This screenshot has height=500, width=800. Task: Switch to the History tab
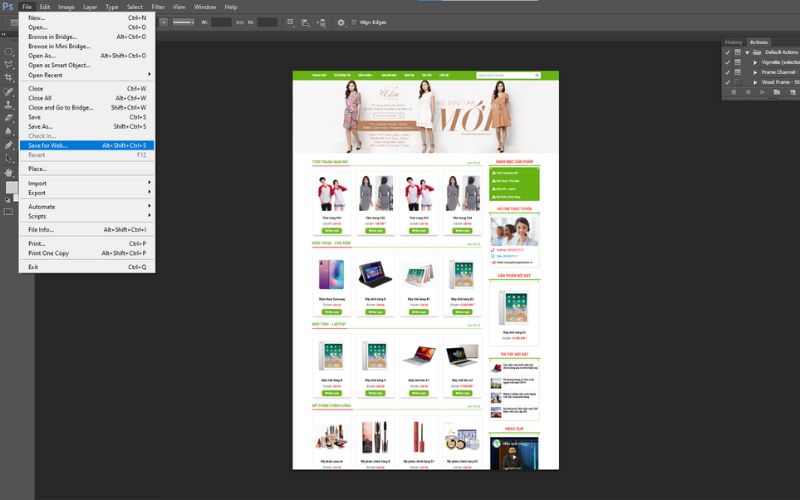(x=733, y=42)
